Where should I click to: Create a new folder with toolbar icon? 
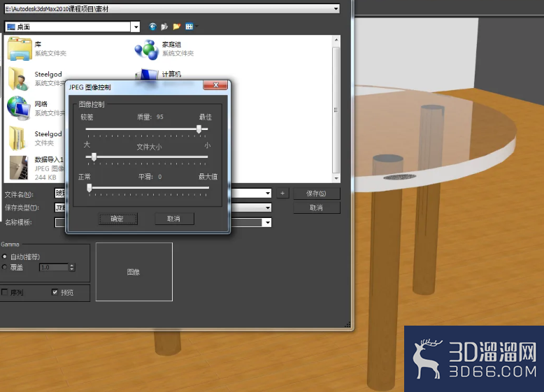177,27
